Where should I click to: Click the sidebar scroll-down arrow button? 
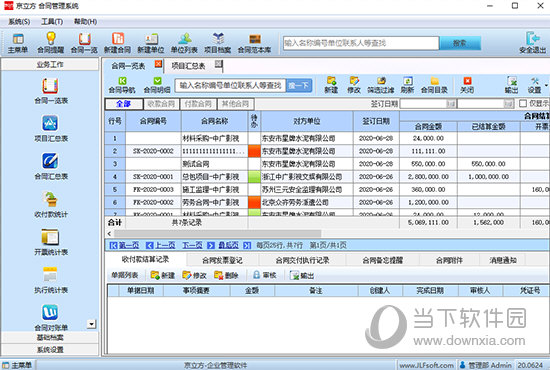[x=91, y=324]
